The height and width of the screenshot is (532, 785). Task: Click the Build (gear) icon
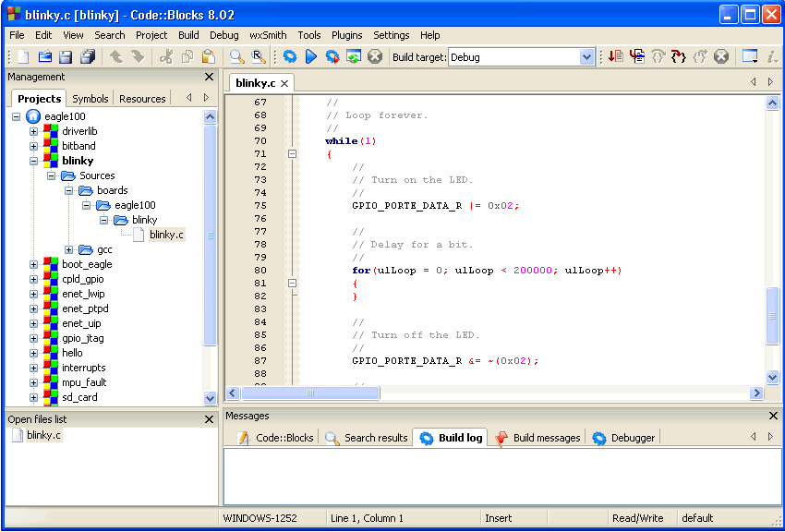289,57
